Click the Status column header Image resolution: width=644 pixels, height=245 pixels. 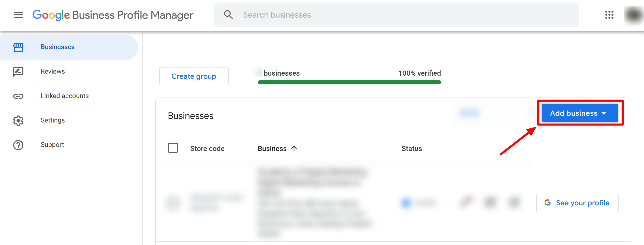point(412,148)
